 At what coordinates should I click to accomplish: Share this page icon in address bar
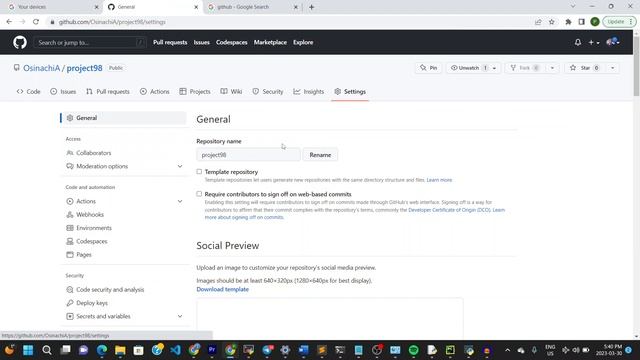coord(538,22)
